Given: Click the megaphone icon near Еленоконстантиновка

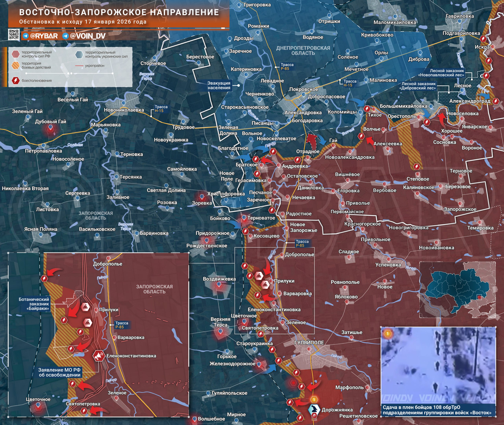Looking at the screenshot, I should (99, 356).
